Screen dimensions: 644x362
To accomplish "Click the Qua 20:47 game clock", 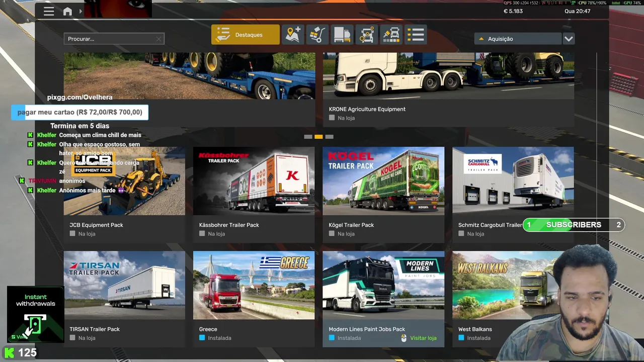I will click(x=578, y=11).
